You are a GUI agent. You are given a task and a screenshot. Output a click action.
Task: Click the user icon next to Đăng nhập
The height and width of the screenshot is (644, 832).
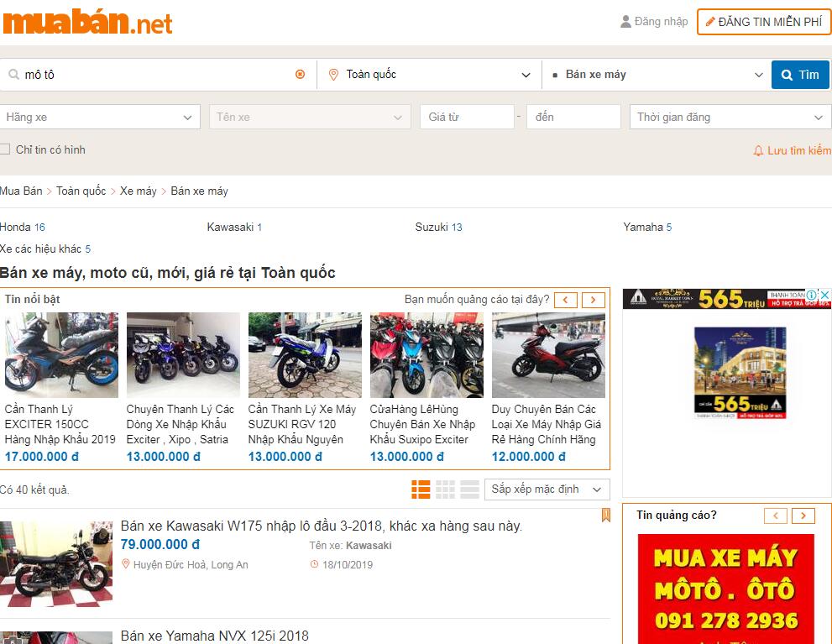tap(625, 22)
